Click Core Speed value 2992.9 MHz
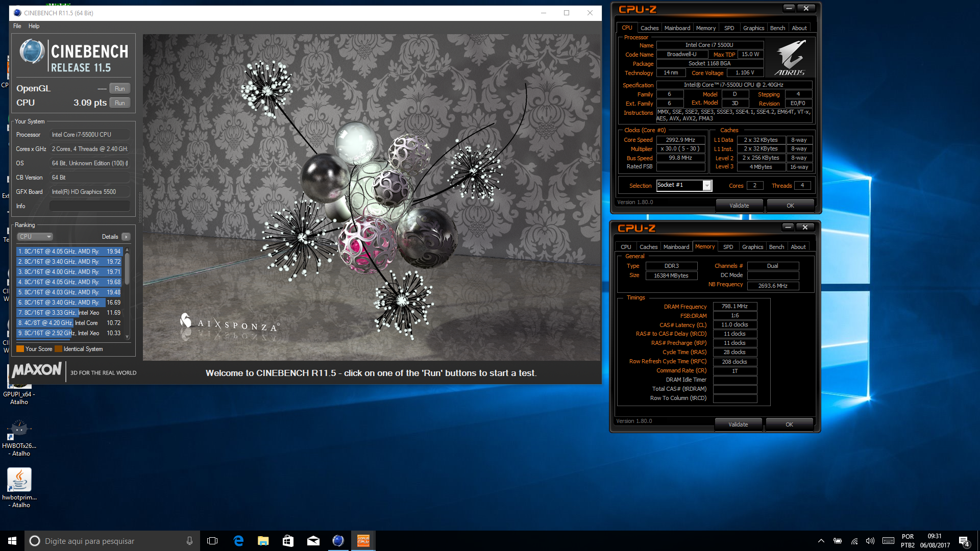This screenshot has height=551, width=980. pos(680,140)
